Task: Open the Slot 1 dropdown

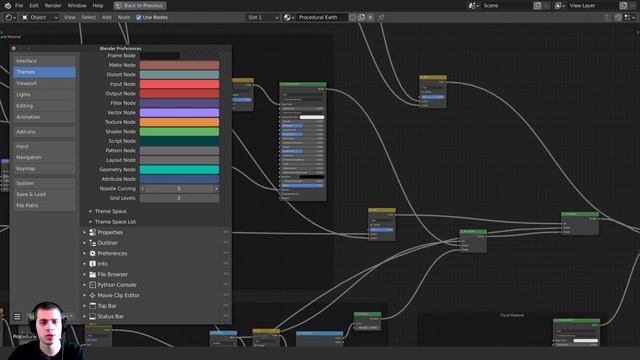Action: tap(263, 18)
